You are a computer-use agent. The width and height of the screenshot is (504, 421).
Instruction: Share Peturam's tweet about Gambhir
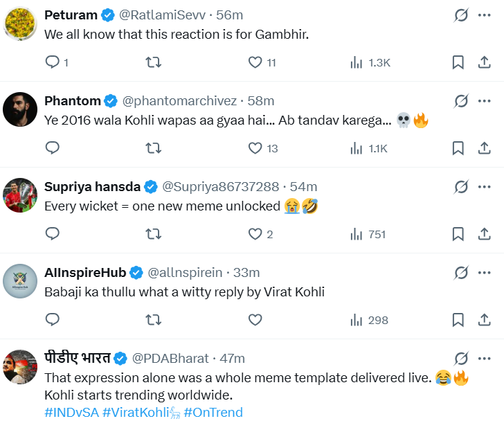coord(485,62)
